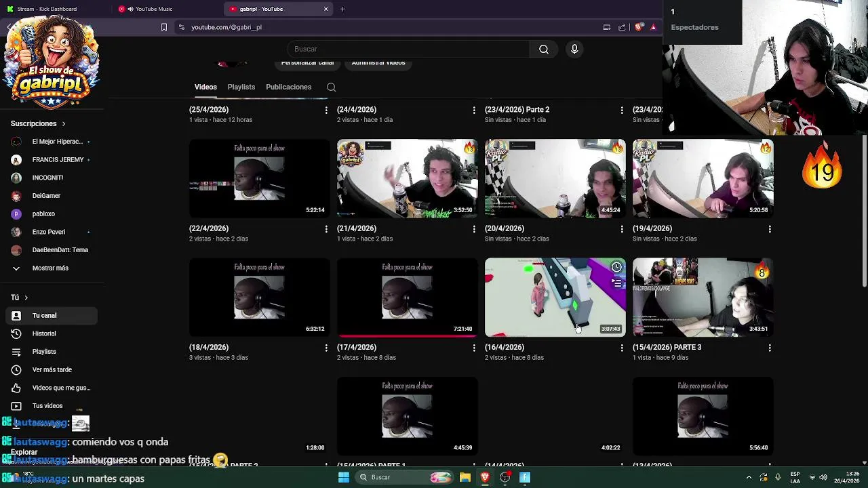Screen dimensions: 868x488
Task: Open the pabloxo channel subscription
Action: tap(52, 213)
